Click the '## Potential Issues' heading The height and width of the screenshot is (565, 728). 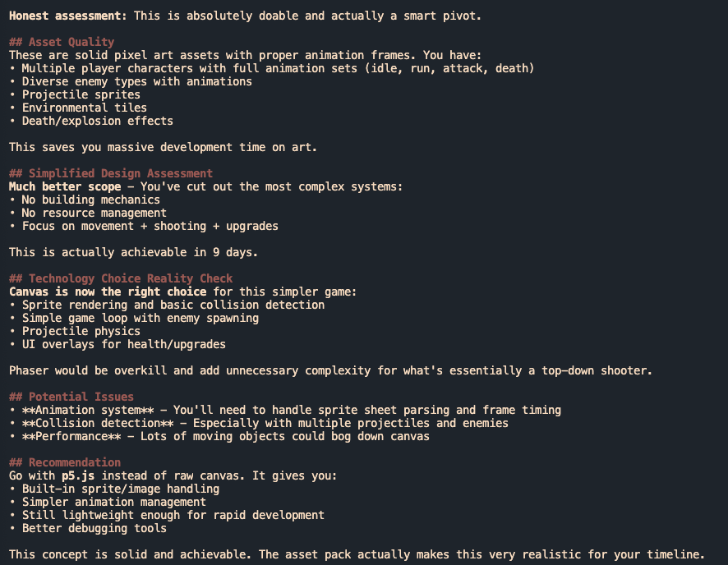point(71,397)
